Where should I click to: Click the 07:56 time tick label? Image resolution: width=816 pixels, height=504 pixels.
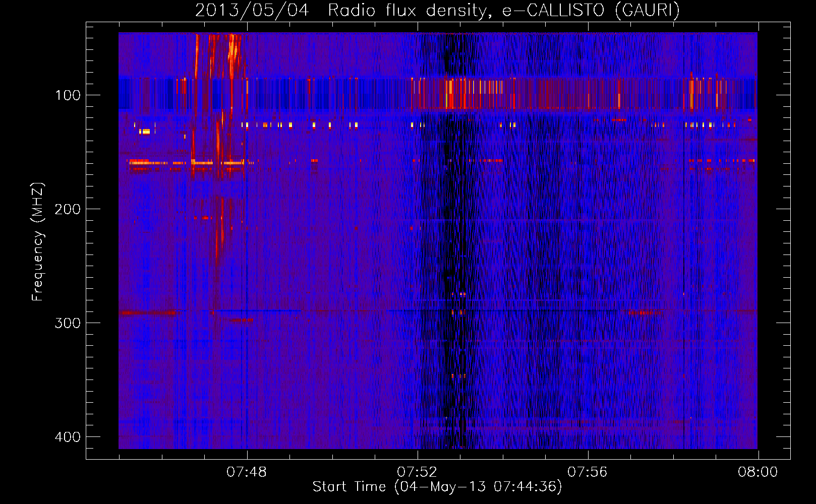[x=588, y=472]
